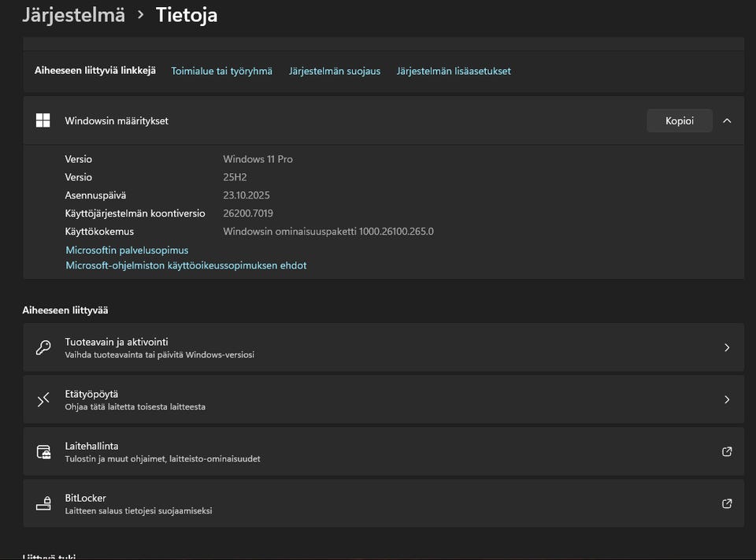756x560 pixels.
Task: Click the Laitehallinta device manager icon
Action: tap(43, 451)
